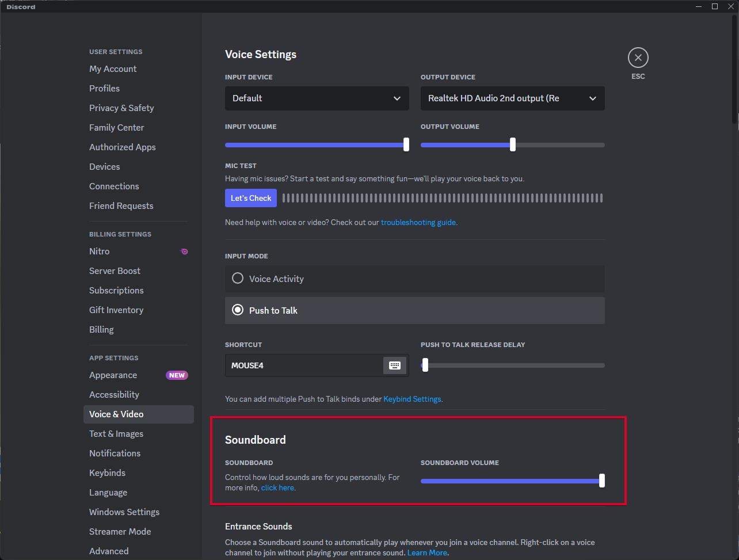
Task: Open My Account settings
Action: click(139, 69)
